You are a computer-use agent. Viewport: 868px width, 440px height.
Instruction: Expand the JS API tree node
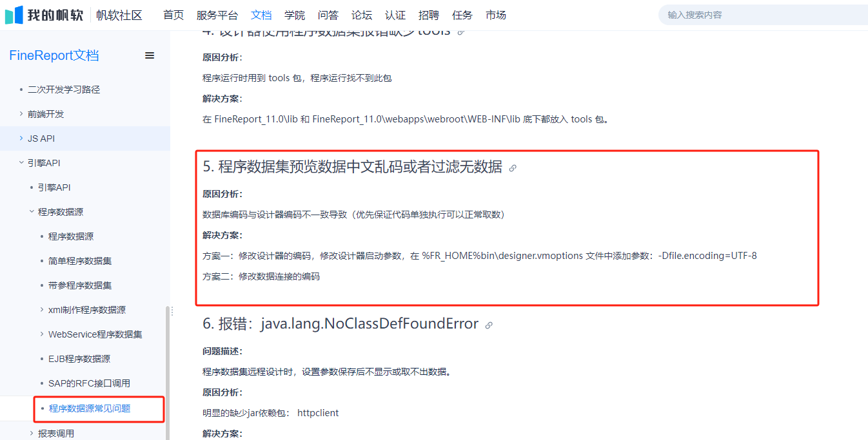pyautogui.click(x=21, y=139)
